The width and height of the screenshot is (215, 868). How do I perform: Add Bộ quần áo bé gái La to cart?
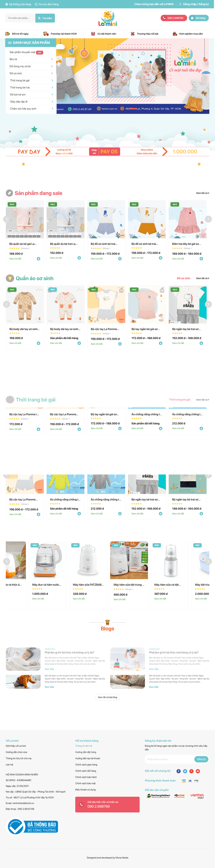[x=39, y=259]
